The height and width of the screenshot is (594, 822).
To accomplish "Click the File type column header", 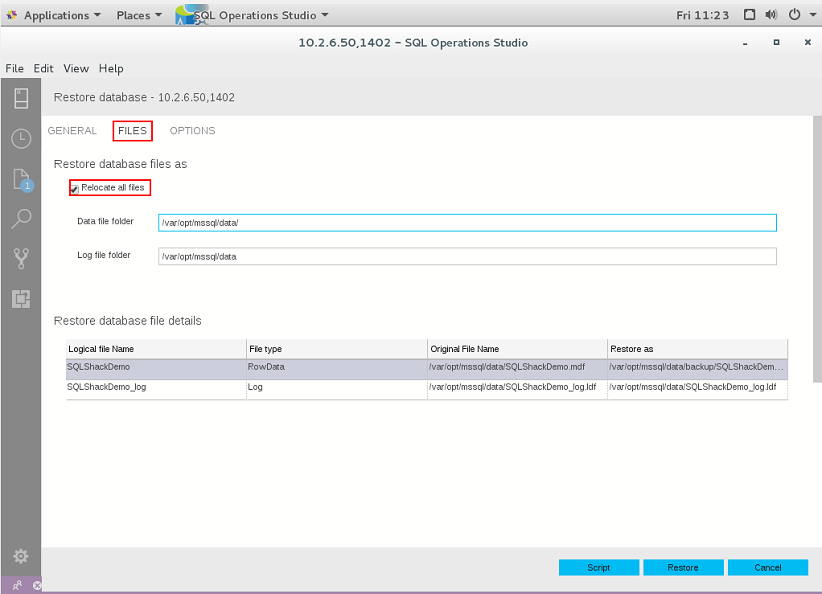I will (x=337, y=349).
